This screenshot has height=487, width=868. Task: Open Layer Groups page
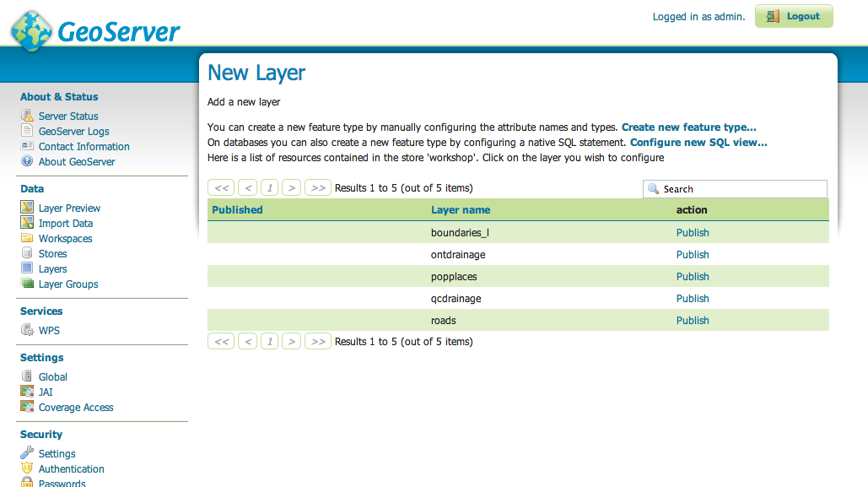point(68,284)
